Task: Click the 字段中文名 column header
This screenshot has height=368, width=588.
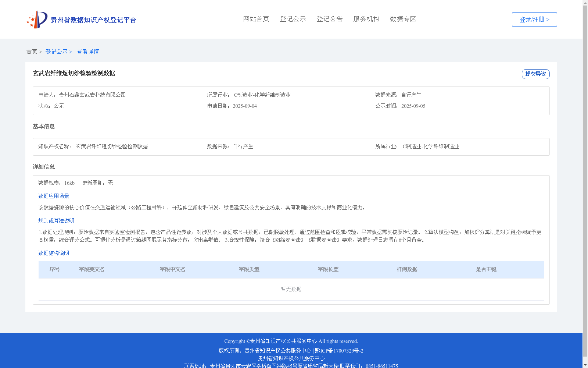Action: pyautogui.click(x=172, y=269)
